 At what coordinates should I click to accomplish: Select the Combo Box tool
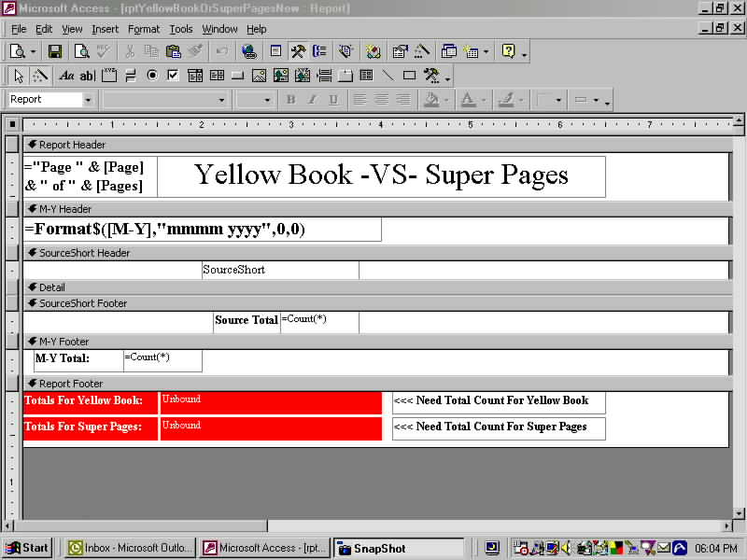[x=195, y=76]
